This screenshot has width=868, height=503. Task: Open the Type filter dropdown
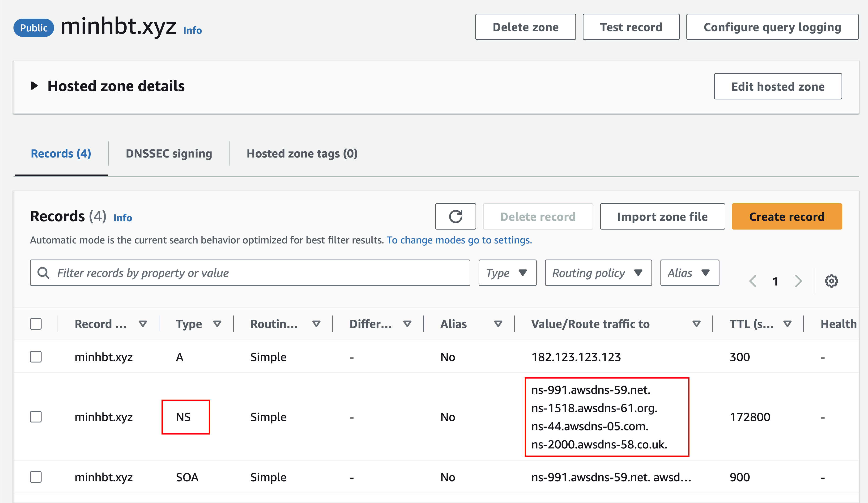coord(507,273)
